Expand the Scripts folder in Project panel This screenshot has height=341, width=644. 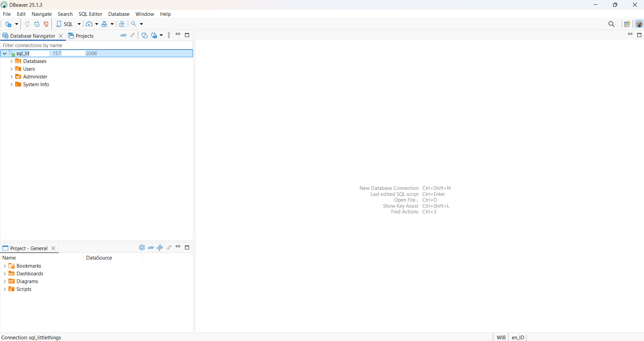[x=5, y=289]
